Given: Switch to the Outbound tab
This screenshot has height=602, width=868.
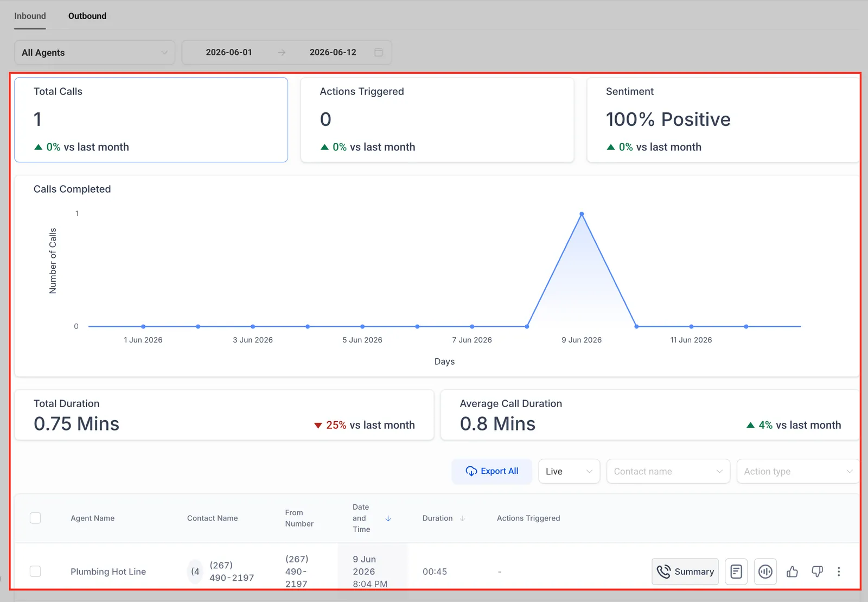Looking at the screenshot, I should click(87, 16).
